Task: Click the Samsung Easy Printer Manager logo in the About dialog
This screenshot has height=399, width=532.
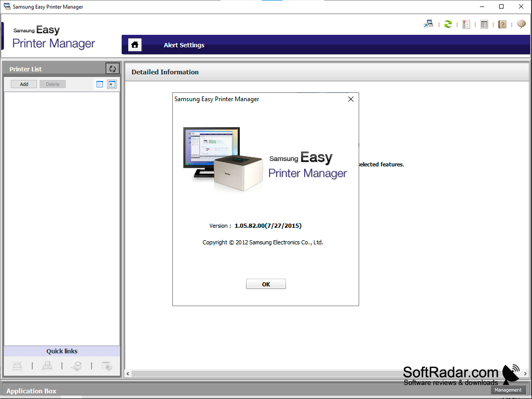Action: (x=308, y=165)
